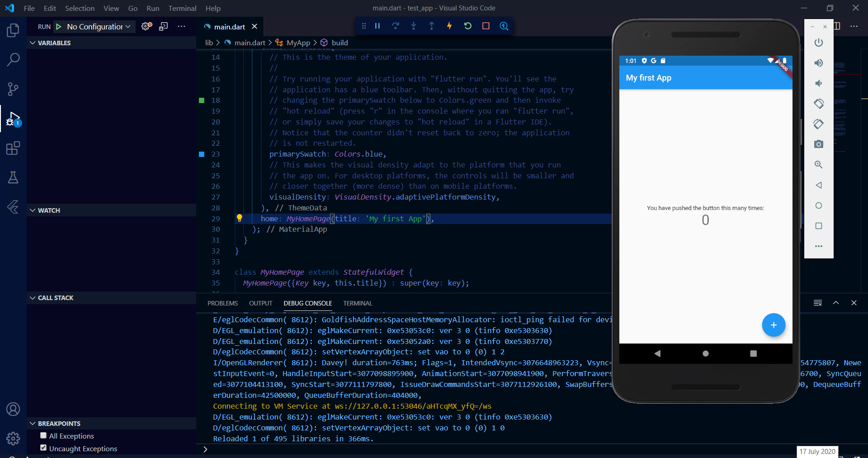Toggle the breakpoint on line 18
The width and height of the screenshot is (868, 458).
click(x=201, y=100)
